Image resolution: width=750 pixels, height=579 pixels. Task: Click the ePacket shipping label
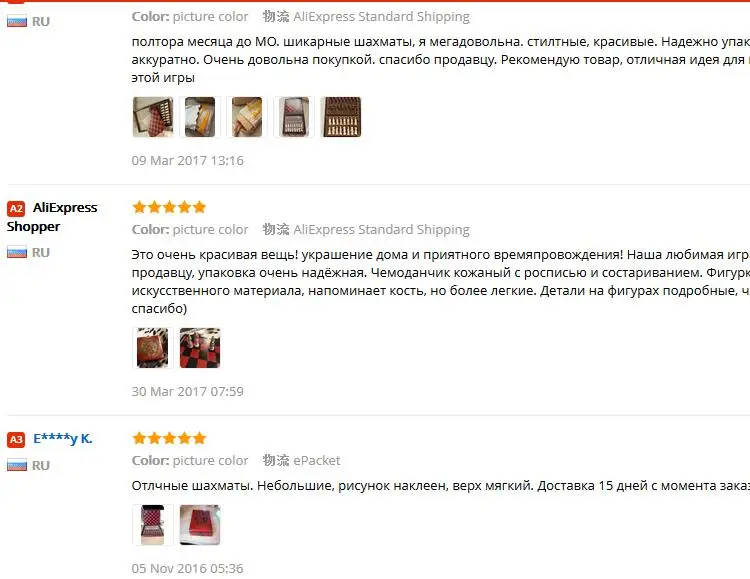coord(317,460)
